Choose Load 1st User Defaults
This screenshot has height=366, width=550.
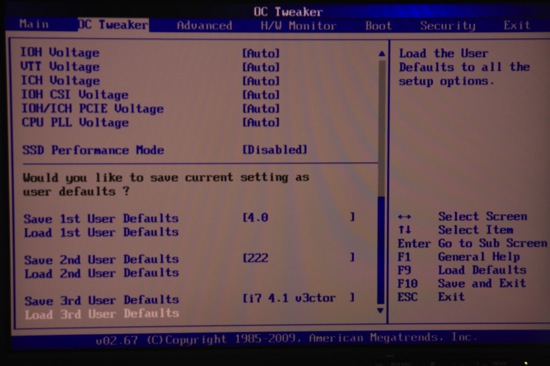pyautogui.click(x=101, y=232)
